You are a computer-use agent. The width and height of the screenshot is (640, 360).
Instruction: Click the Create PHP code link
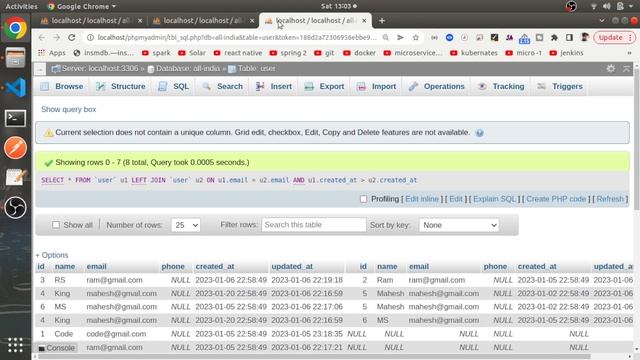556,199
